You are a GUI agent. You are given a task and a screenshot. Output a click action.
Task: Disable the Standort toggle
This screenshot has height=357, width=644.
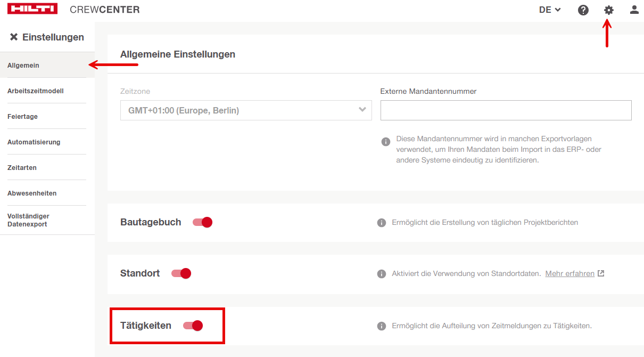coord(181,273)
